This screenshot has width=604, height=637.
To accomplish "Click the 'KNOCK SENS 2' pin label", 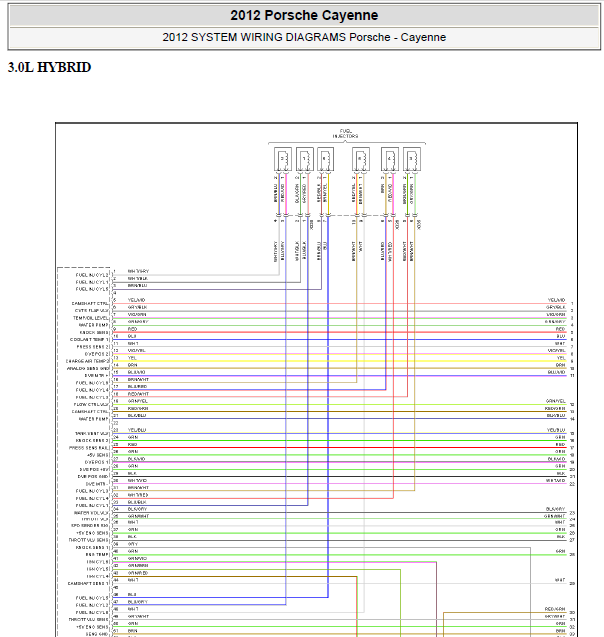I will [x=93, y=441].
